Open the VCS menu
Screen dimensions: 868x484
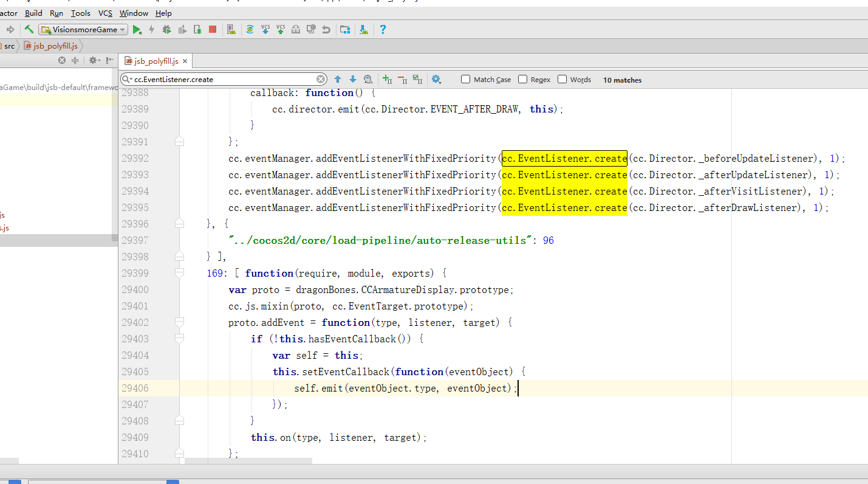click(x=105, y=13)
